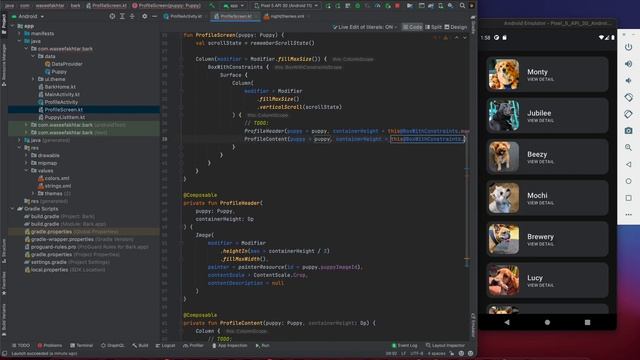Open Project panel settings gear
The image size is (640, 360).
(144, 16)
